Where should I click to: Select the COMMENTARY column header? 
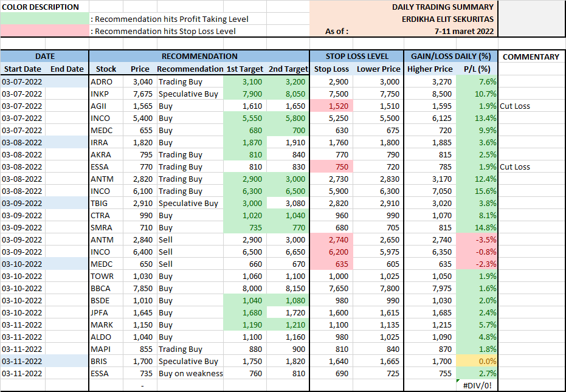coord(531,57)
